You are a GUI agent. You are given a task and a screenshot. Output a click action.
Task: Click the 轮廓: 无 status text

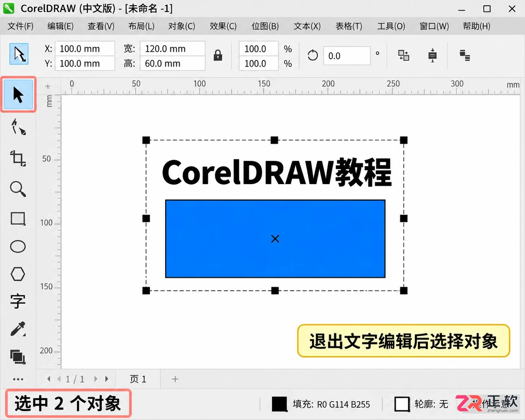431,404
